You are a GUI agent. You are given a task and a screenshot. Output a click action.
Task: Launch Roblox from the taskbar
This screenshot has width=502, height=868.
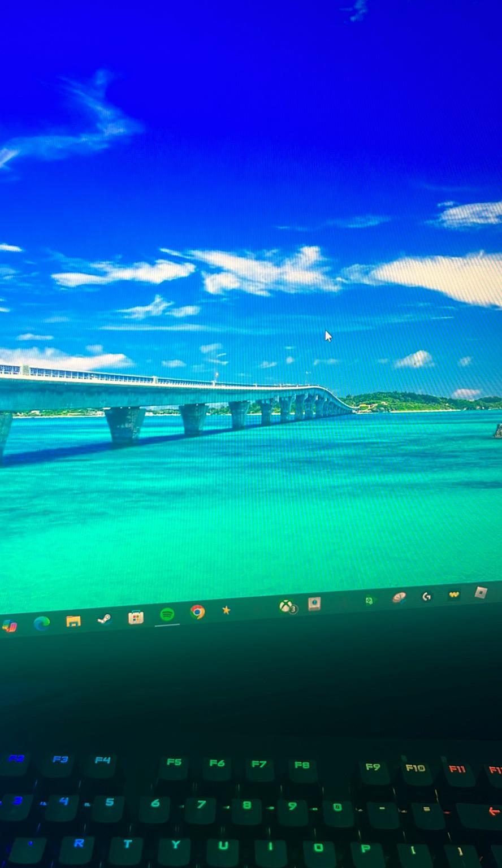click(x=481, y=592)
